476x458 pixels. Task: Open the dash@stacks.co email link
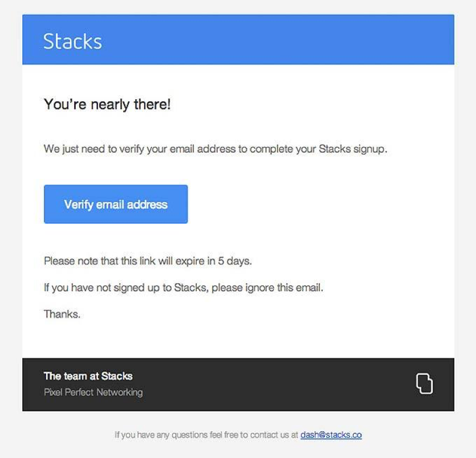click(x=331, y=435)
